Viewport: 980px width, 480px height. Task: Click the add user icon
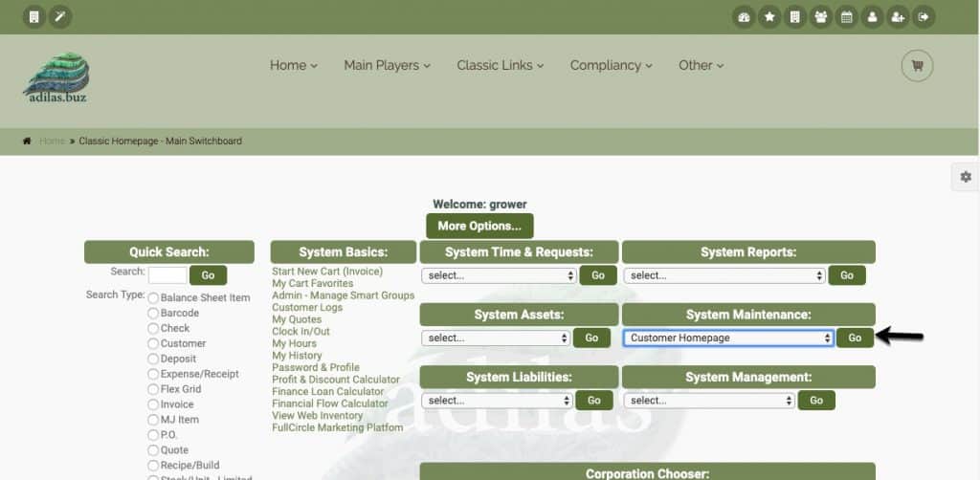coord(898,17)
